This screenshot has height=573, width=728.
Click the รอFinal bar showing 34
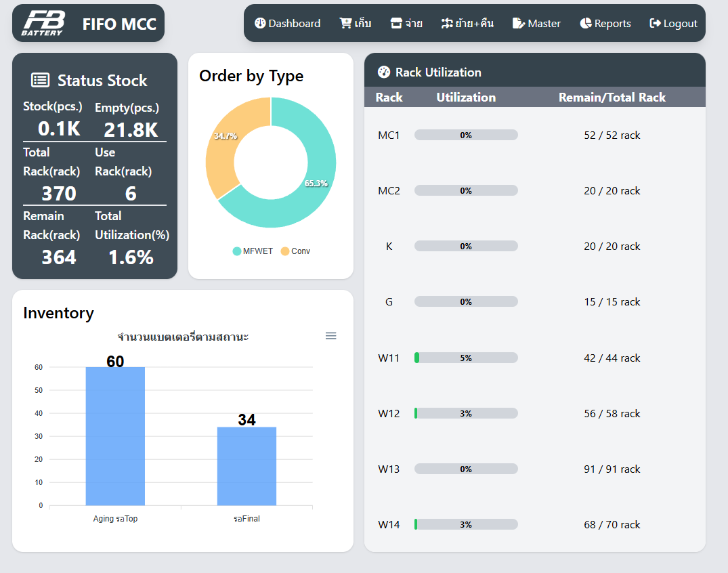[247, 466]
